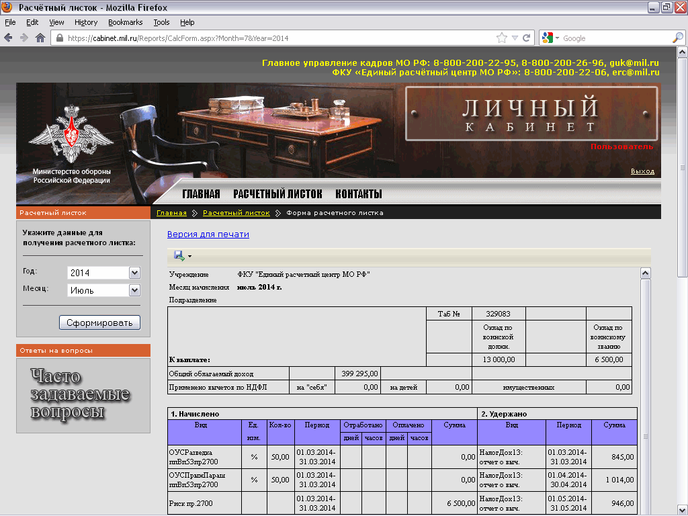The height and width of the screenshot is (516, 688).
Task: Open the Tools menu
Action: [x=161, y=22]
